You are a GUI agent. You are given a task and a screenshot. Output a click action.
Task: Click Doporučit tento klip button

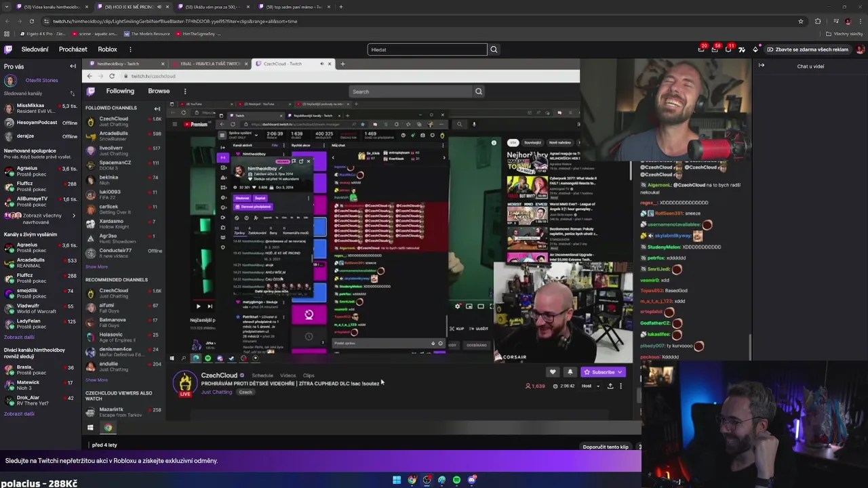coord(606,447)
